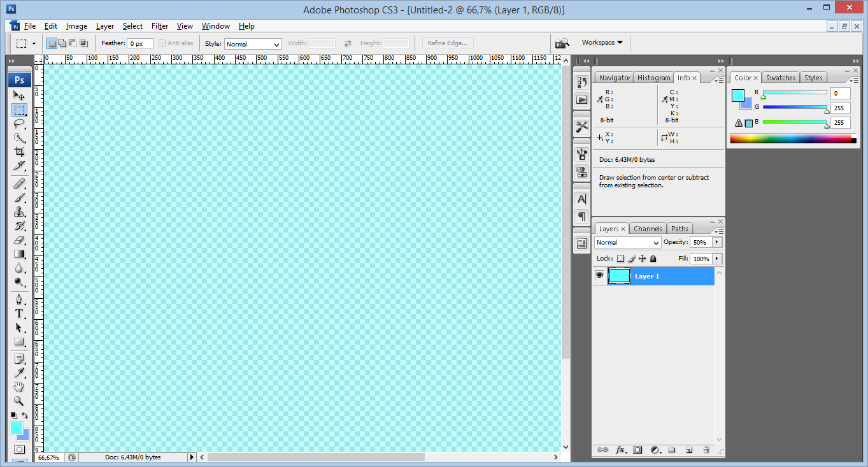This screenshot has width=868, height=467.
Task: Open the Workspace dropdown
Action: [602, 43]
